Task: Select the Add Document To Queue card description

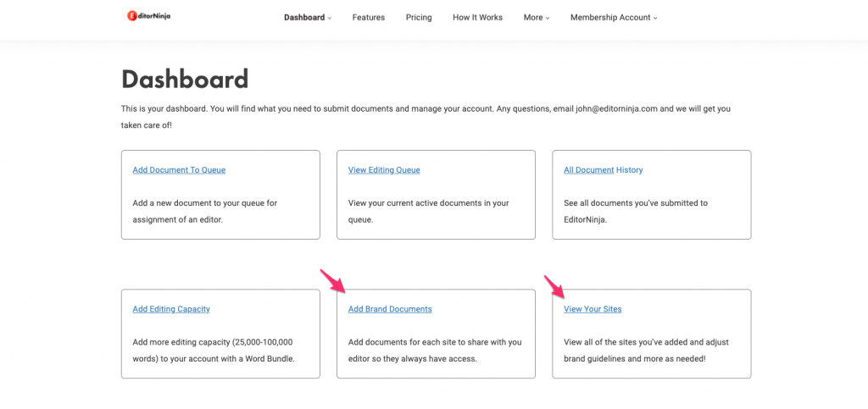Action: click(205, 211)
